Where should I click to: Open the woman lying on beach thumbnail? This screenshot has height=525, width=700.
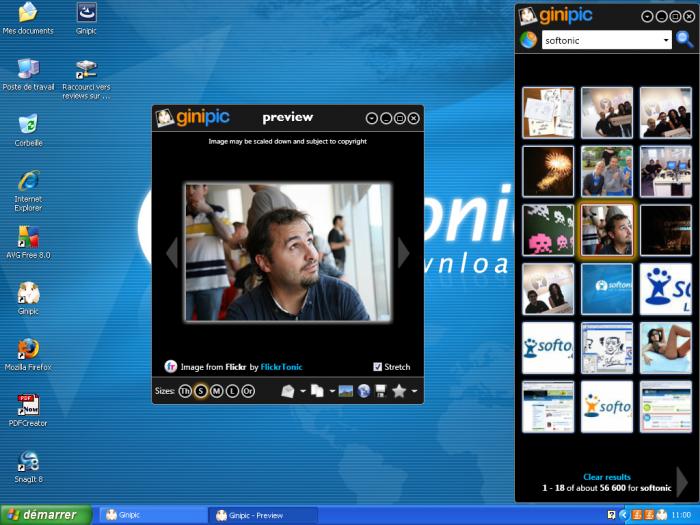[x=666, y=348]
